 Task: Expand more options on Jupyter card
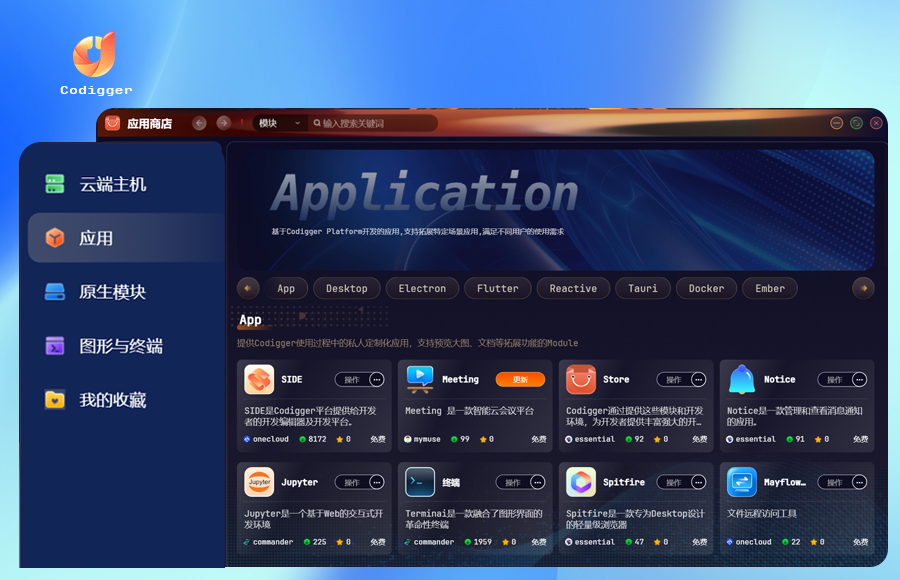tap(377, 482)
